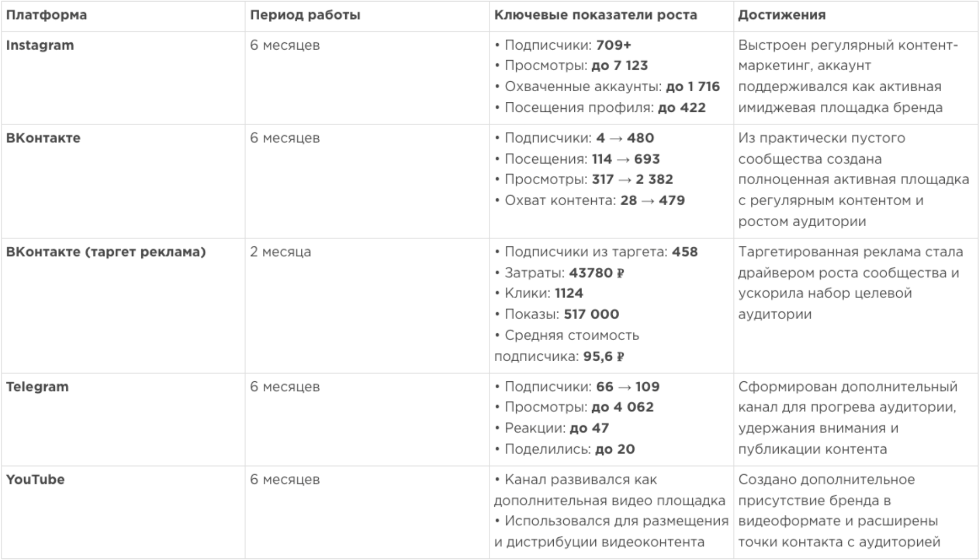Click Telegram Подписчики 66 → 109 line
980x560 pixels.
click(x=577, y=387)
